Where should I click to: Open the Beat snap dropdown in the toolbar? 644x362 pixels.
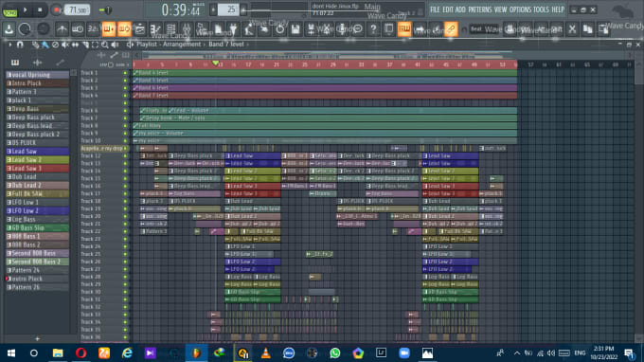coord(486,29)
